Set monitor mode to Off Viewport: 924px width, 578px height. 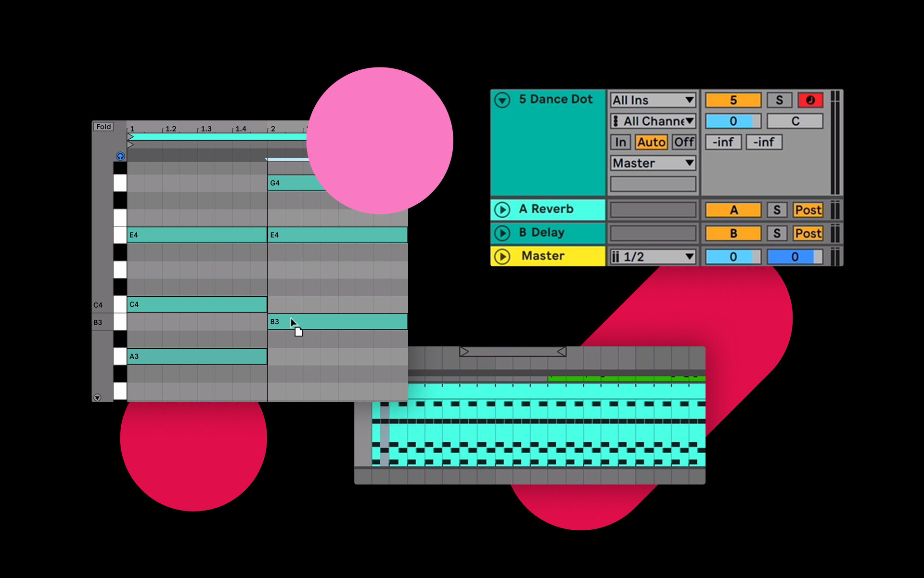(x=683, y=142)
